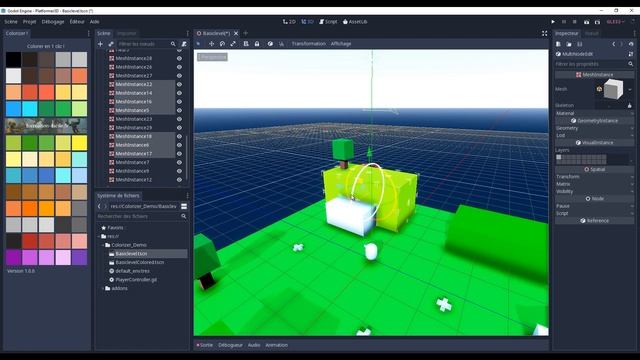640x360 pixels.
Task: Toggle MeshInstance5 visibility eye
Action: (179, 110)
